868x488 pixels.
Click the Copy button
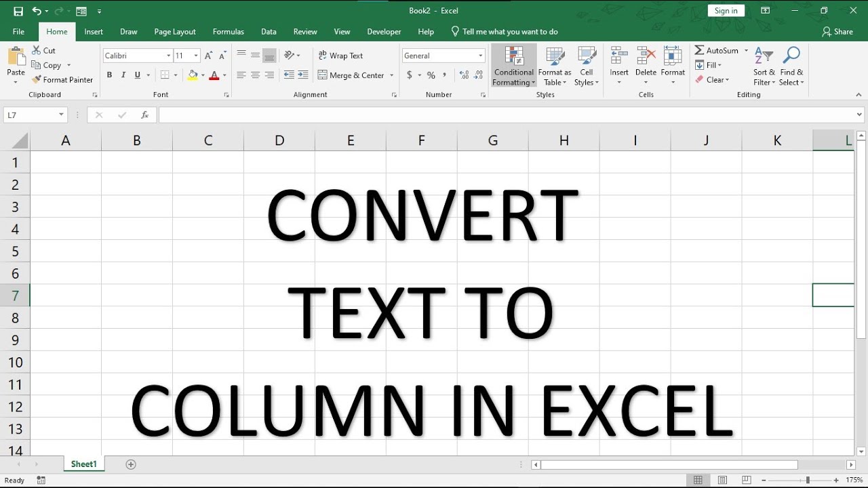pos(47,65)
